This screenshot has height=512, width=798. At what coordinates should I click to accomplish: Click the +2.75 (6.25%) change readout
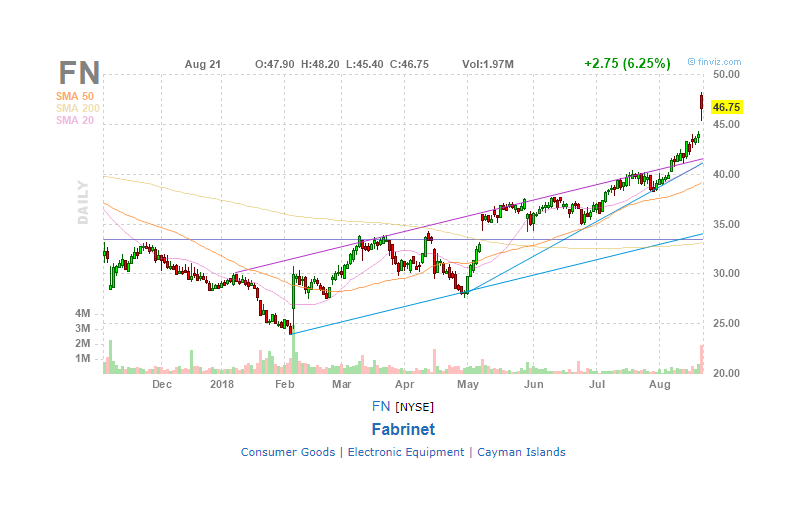click(x=627, y=64)
